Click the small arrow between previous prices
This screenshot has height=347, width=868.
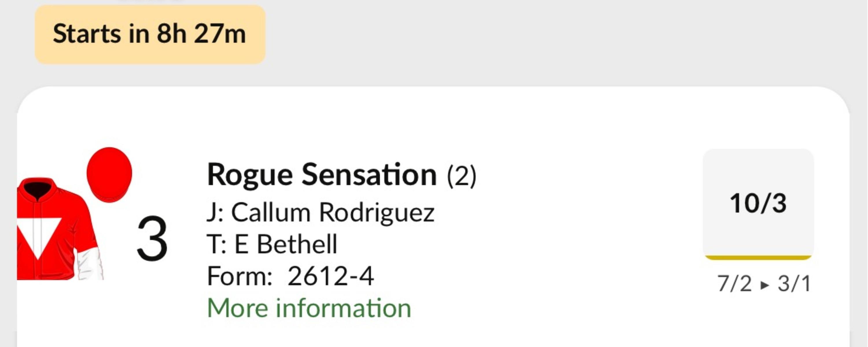(x=764, y=285)
